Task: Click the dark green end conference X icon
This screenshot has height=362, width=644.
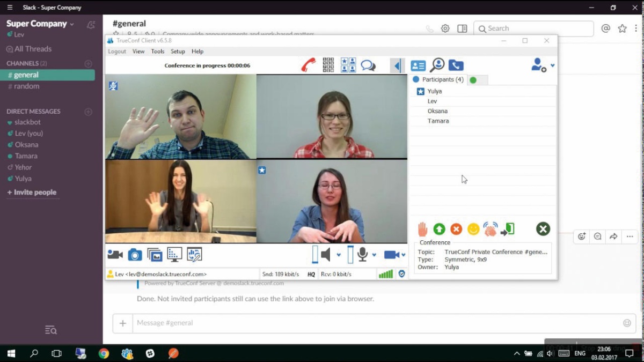Action: [x=543, y=230]
